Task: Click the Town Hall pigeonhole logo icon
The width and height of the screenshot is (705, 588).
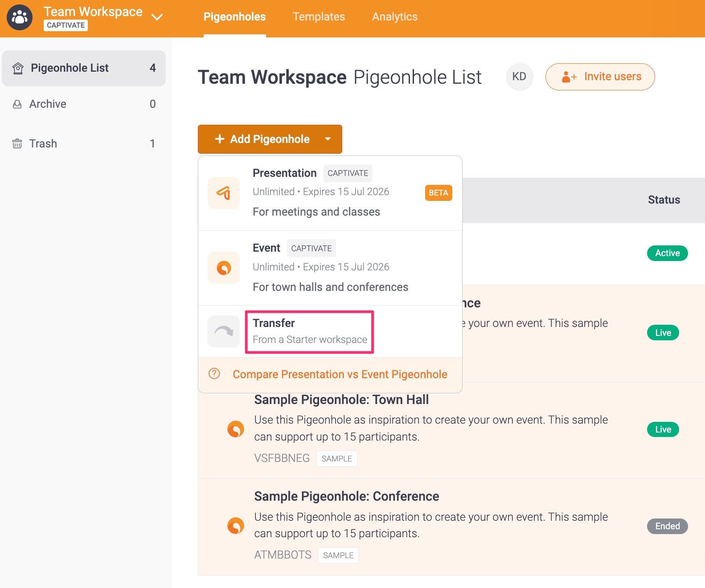Action: [236, 429]
